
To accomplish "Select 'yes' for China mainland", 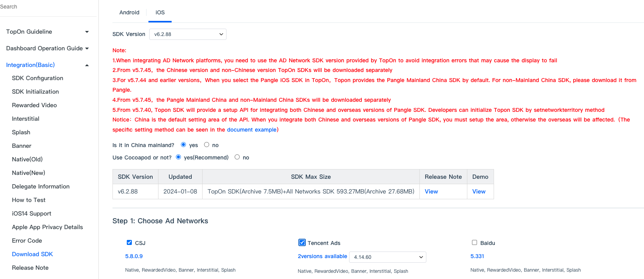I will click(x=183, y=145).
